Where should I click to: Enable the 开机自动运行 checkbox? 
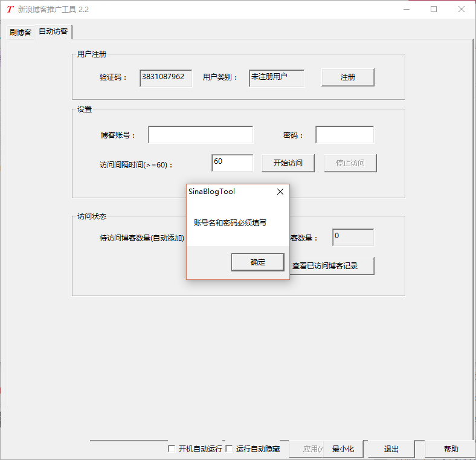tap(172, 449)
